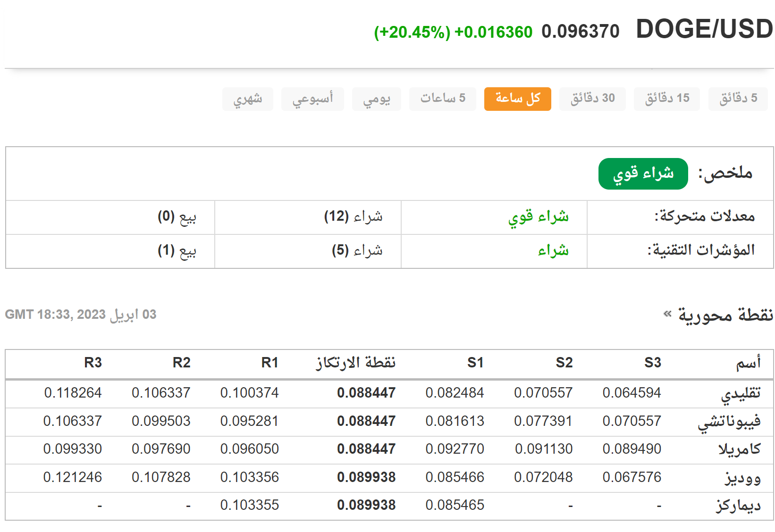Click the المؤشرات التقنية: row label

pos(701,250)
